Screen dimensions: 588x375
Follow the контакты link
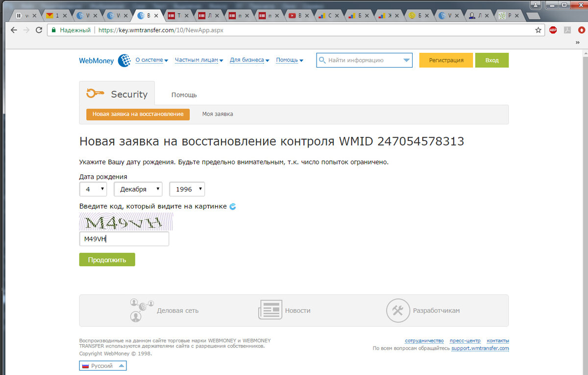point(498,341)
